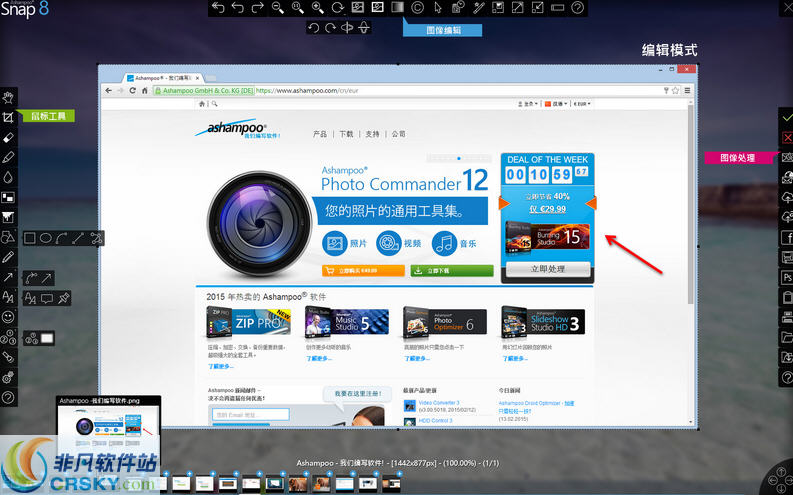Viewport: 793px width, 495px height.
Task: Click the 照片 photo feature icon
Action: click(335, 243)
